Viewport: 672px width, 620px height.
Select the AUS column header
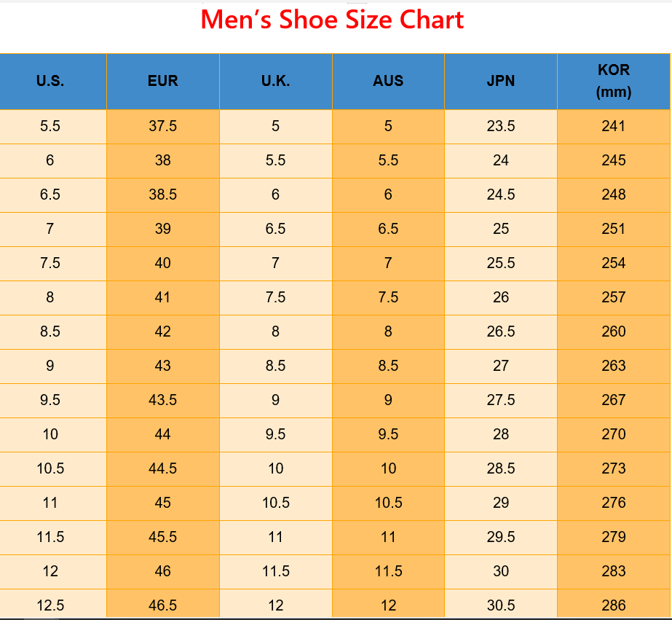pyautogui.click(x=388, y=81)
